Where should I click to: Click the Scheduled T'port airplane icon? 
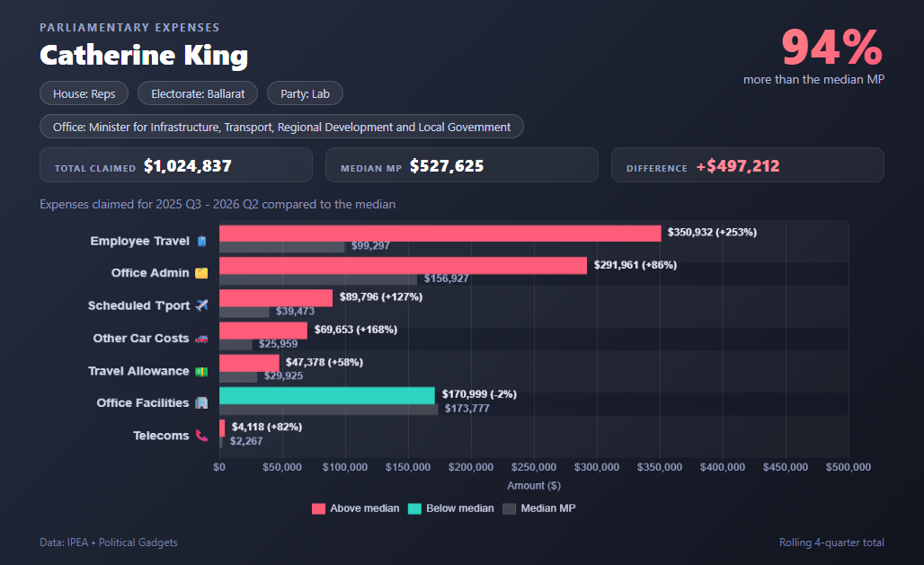click(201, 305)
